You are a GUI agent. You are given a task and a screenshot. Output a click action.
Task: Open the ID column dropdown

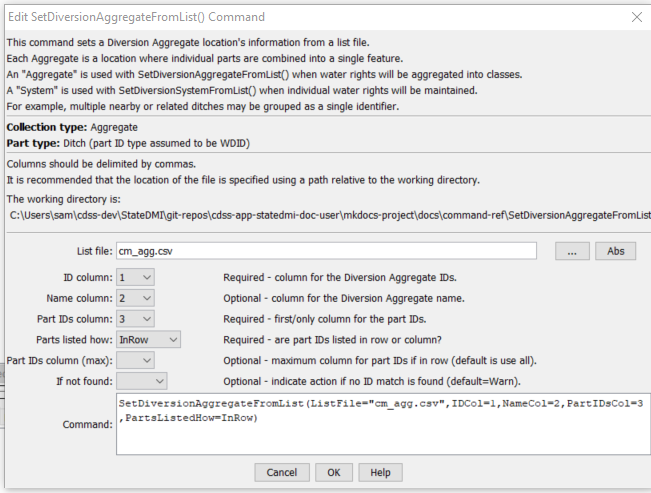pyautogui.click(x=135, y=277)
